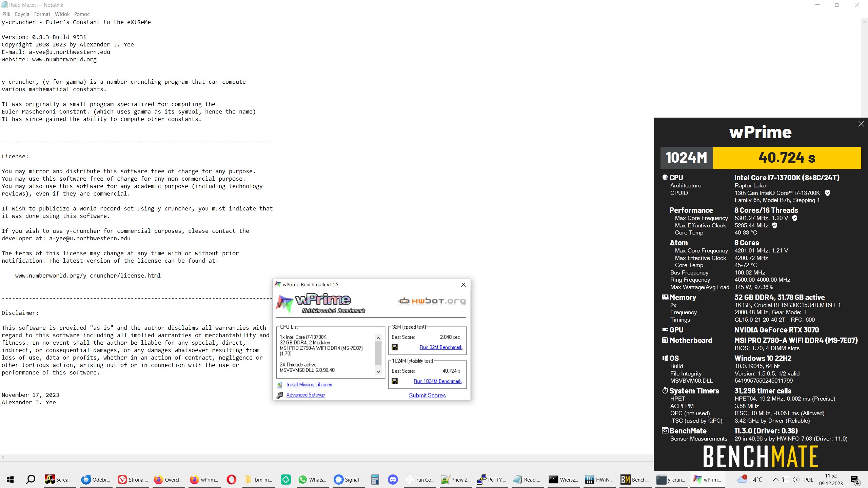Switch to BenchMate taskbar window

pos(636,480)
